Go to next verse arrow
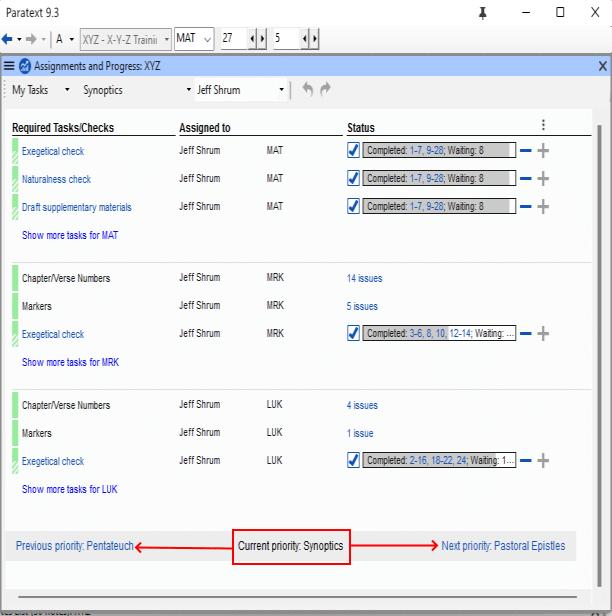Screen dimensions: 612x616 tap(314, 39)
